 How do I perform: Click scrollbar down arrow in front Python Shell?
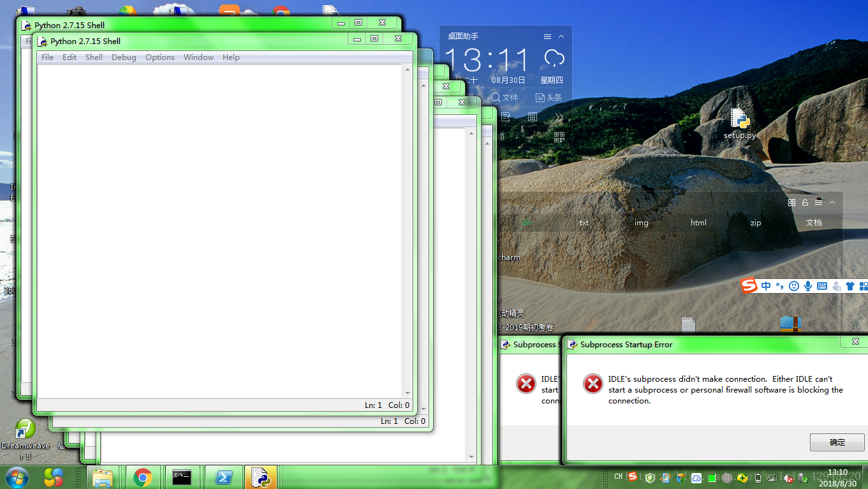(x=408, y=395)
